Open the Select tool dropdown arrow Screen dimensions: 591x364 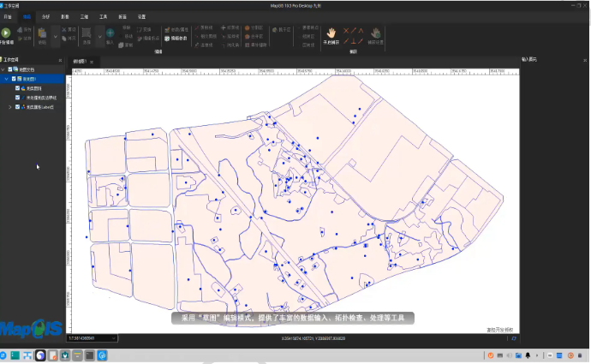(100, 37)
